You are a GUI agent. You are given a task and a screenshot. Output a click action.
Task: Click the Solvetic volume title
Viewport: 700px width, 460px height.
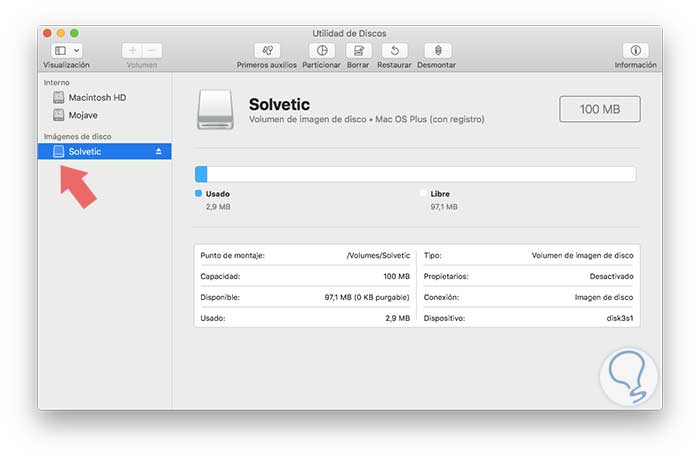tap(279, 105)
